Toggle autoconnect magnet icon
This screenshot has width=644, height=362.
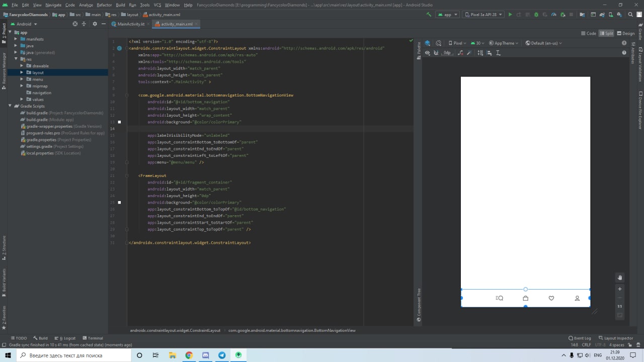pos(436,53)
